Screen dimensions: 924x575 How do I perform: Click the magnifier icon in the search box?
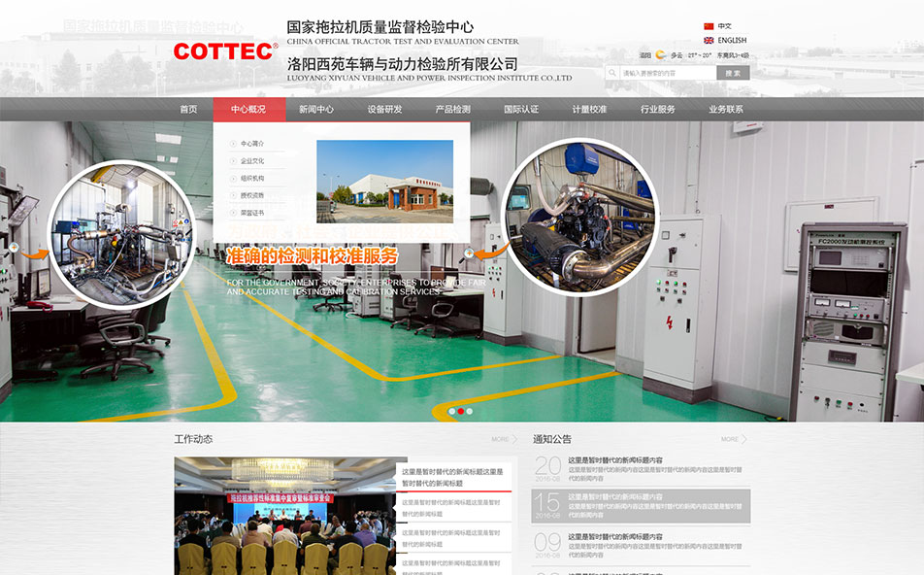point(612,73)
